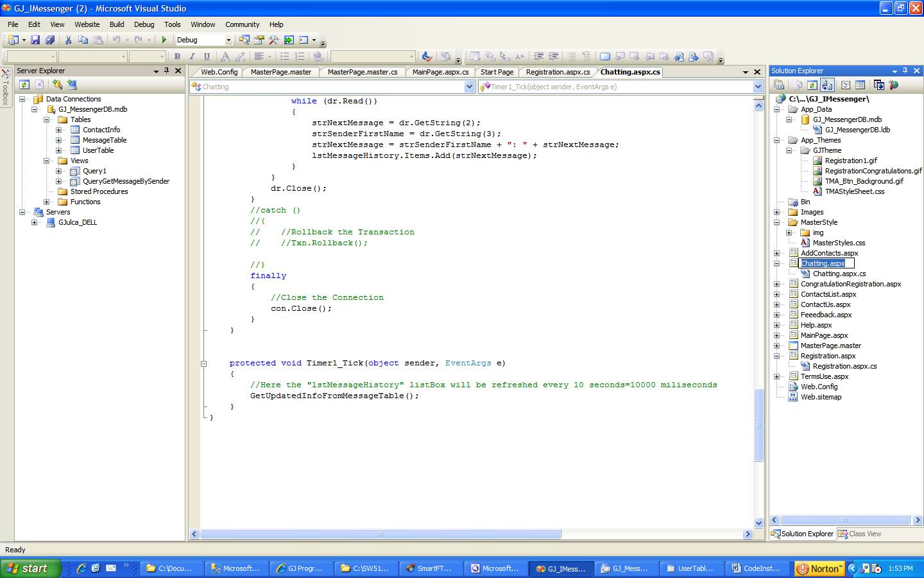Click the editor horizontal scrollbar thumb

pos(380,534)
